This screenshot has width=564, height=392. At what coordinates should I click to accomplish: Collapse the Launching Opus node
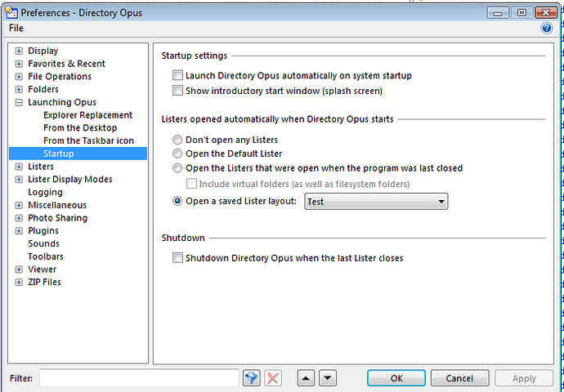(x=19, y=102)
